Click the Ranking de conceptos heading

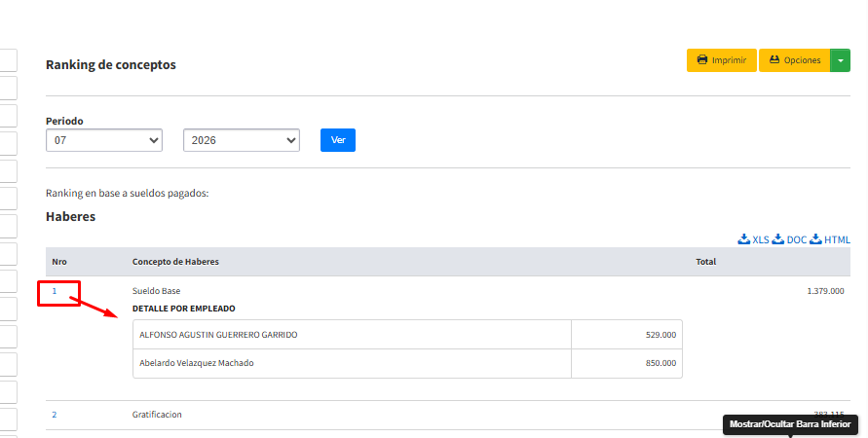(x=111, y=64)
